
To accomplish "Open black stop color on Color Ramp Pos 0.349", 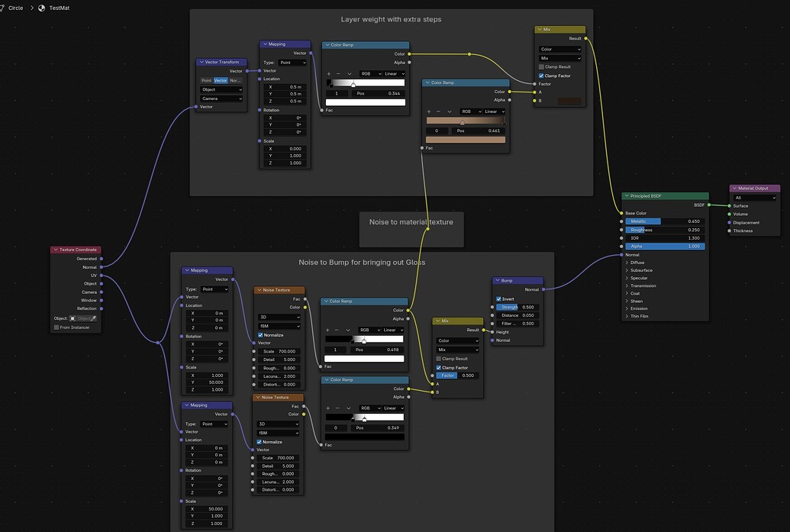I will (364, 437).
